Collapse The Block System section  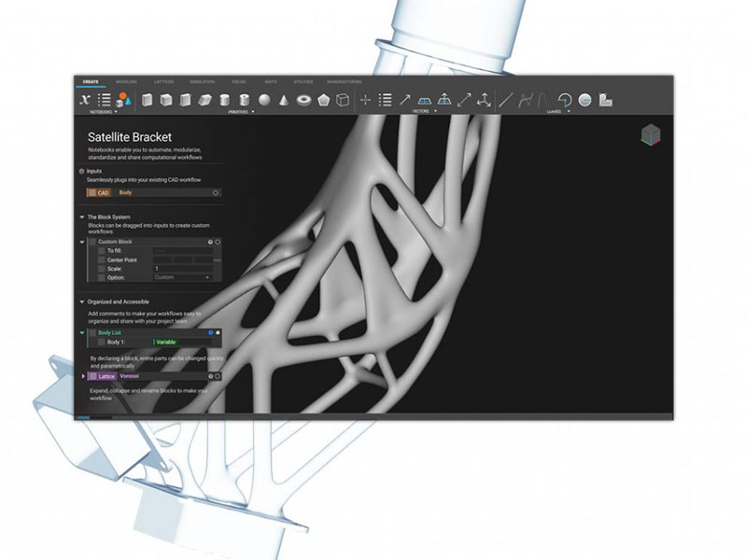(x=82, y=217)
